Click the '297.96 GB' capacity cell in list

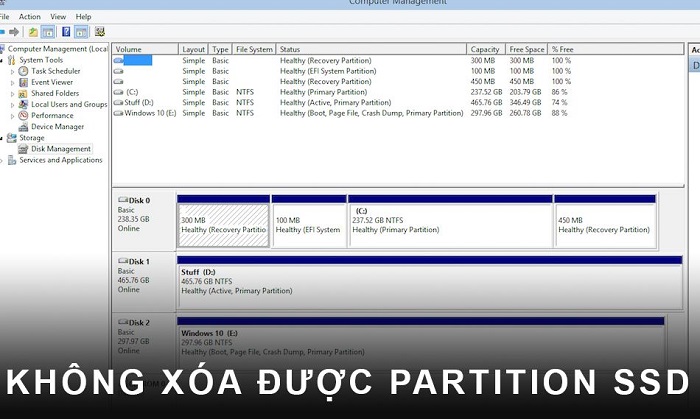(486, 113)
